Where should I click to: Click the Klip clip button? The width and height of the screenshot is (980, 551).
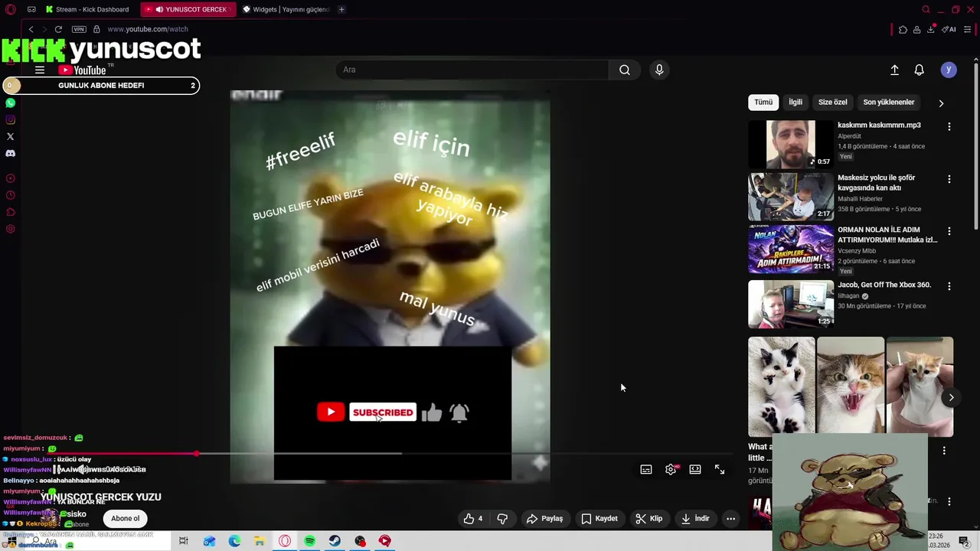tap(648, 519)
